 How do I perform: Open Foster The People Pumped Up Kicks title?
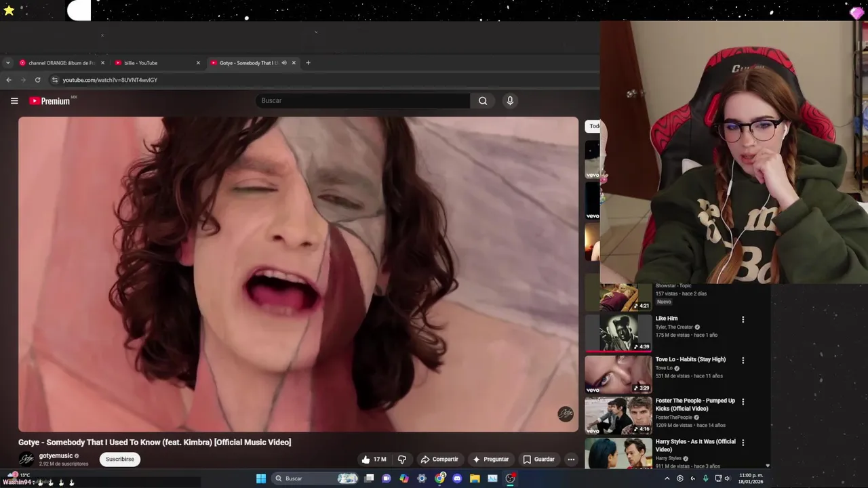coord(695,405)
